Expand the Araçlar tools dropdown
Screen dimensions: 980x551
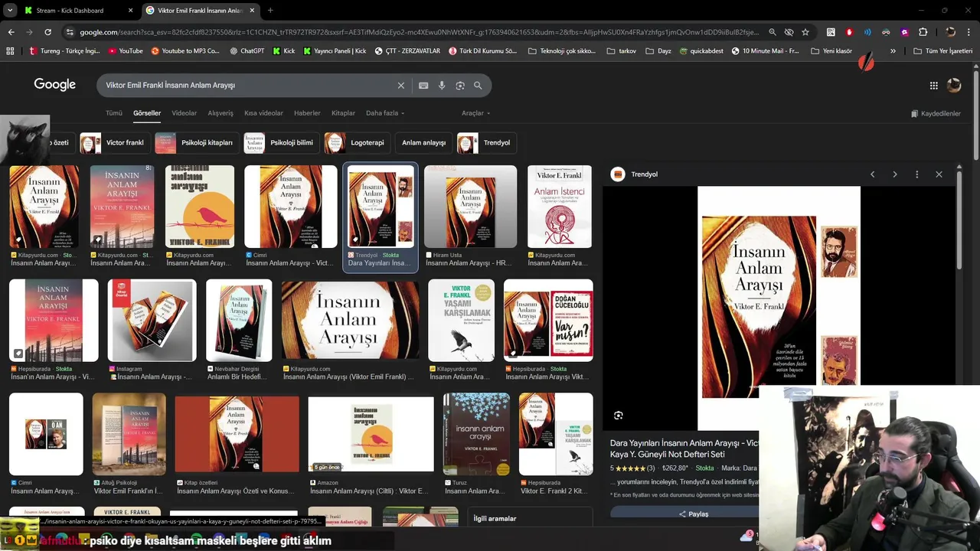coord(475,113)
